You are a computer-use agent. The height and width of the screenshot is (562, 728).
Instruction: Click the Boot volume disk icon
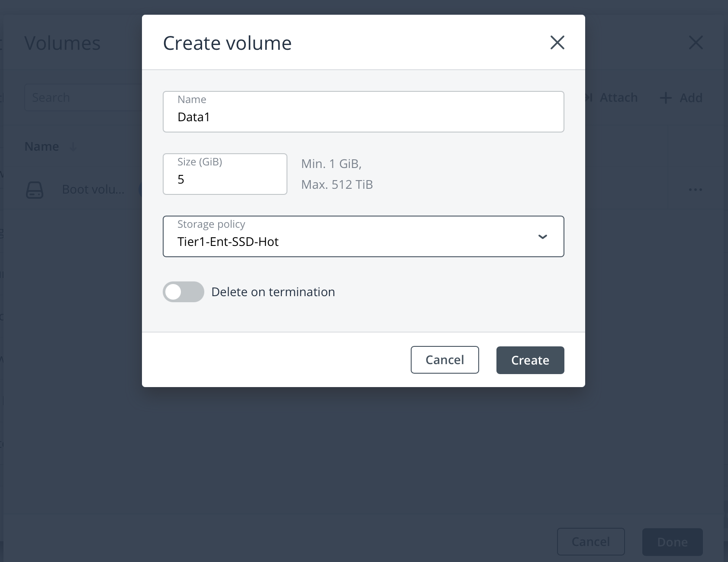(35, 190)
